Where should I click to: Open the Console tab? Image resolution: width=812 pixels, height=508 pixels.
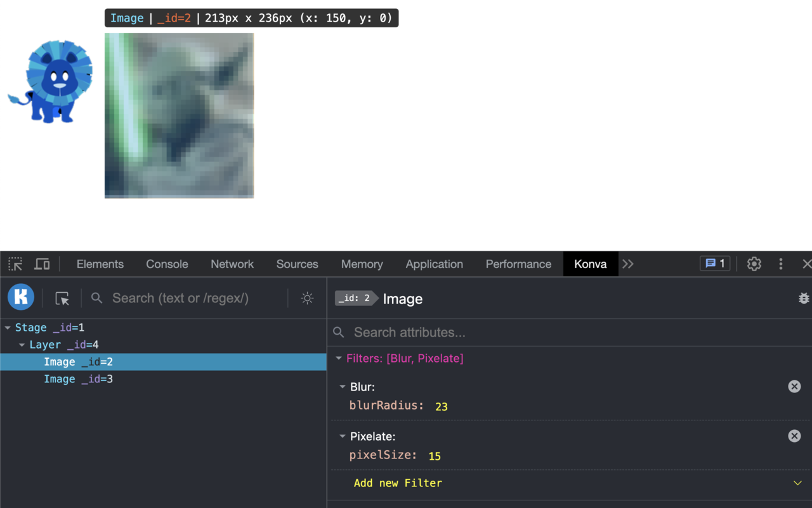(x=166, y=264)
